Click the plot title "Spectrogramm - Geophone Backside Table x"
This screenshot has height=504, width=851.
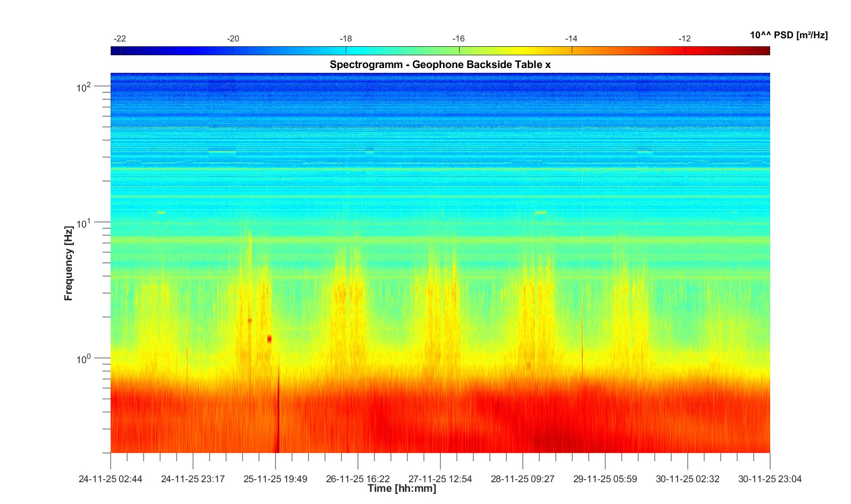pos(440,65)
